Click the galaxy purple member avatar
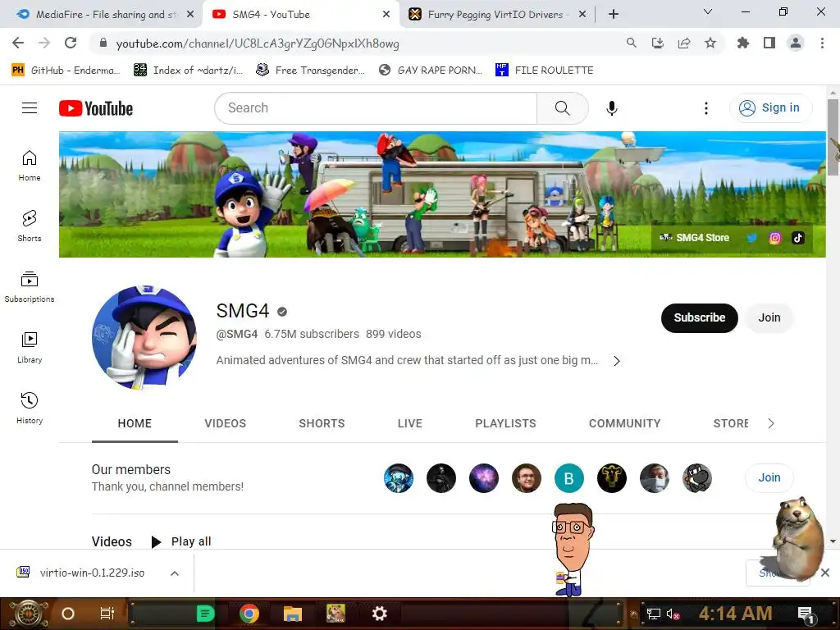This screenshot has width=840, height=630. [484, 478]
